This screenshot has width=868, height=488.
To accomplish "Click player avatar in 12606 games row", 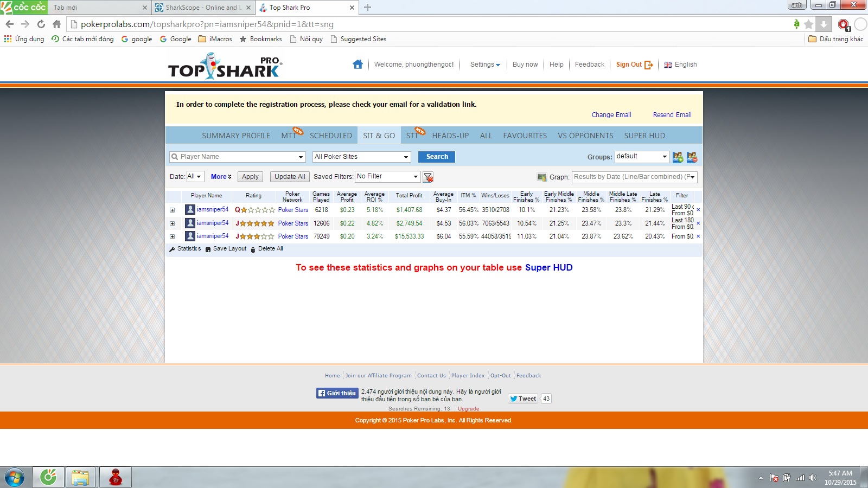I will (190, 223).
